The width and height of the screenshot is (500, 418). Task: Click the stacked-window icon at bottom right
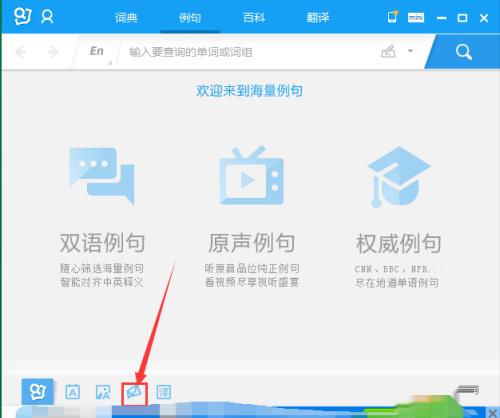click(468, 390)
